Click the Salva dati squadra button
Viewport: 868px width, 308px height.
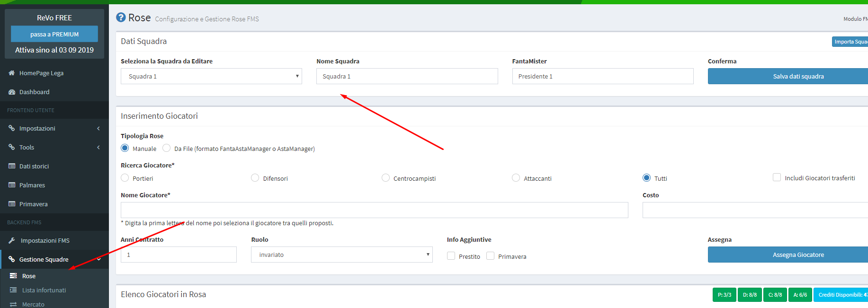pyautogui.click(x=797, y=76)
